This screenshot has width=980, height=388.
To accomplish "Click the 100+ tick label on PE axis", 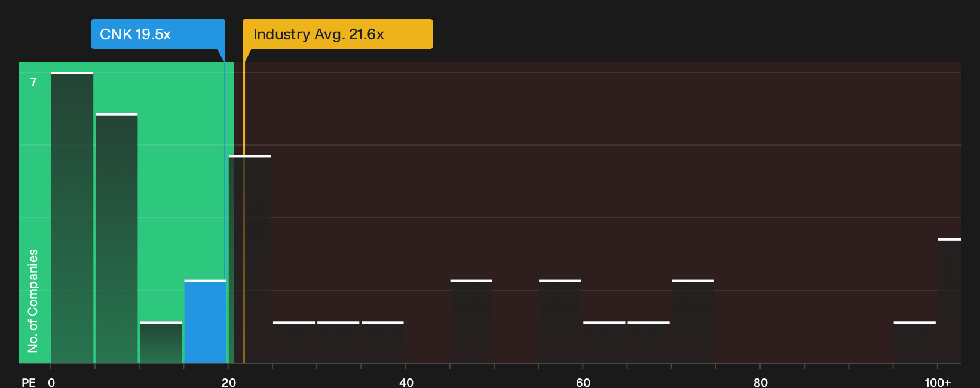I will coord(938,382).
